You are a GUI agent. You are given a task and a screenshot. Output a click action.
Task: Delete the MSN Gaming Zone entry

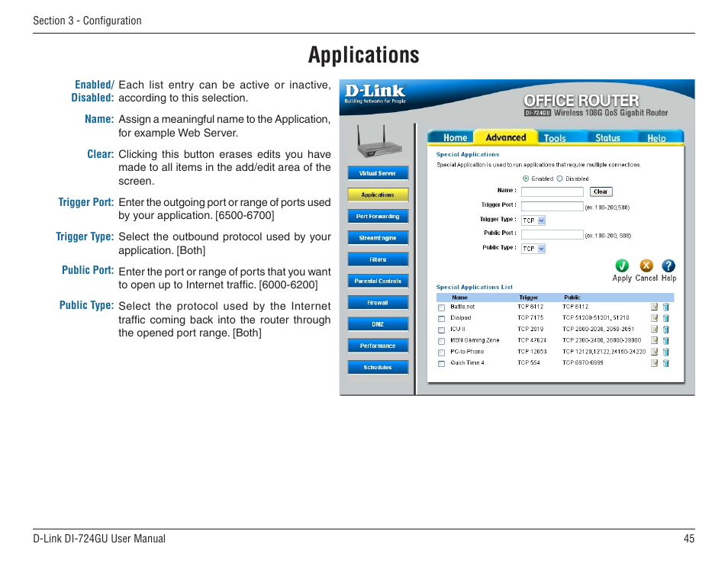click(x=665, y=341)
